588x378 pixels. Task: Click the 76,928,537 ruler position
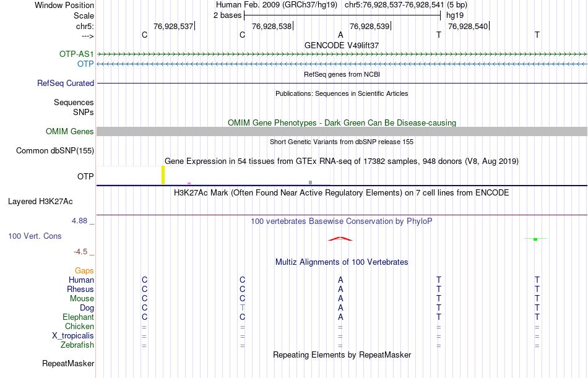173,26
